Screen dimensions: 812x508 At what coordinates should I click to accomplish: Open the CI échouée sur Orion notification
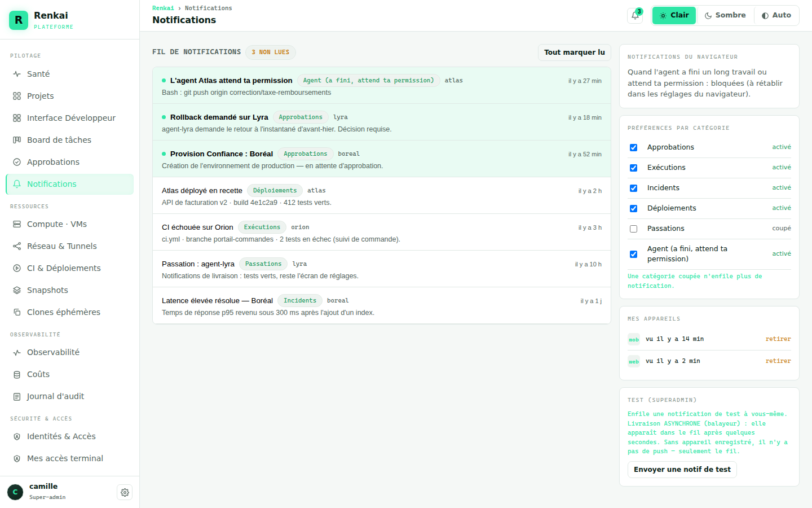[382, 232]
